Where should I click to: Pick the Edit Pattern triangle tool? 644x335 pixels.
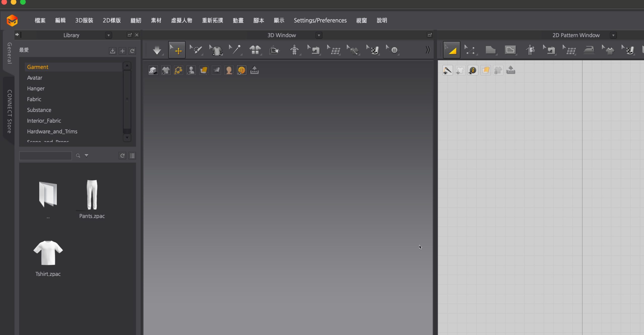(451, 50)
